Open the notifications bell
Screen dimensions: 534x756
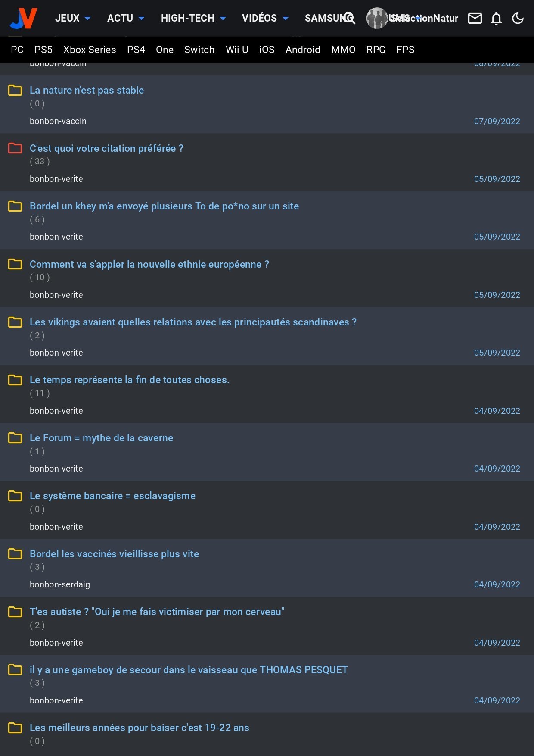tap(496, 19)
